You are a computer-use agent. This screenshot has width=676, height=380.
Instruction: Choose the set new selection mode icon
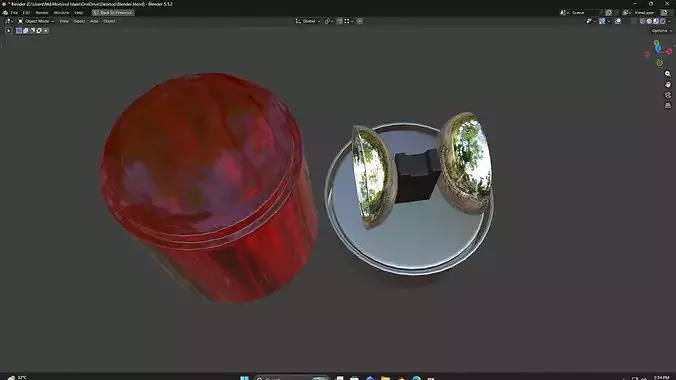pos(19,31)
